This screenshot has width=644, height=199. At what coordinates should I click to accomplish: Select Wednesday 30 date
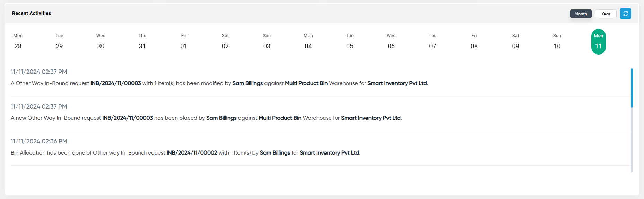coord(101,42)
